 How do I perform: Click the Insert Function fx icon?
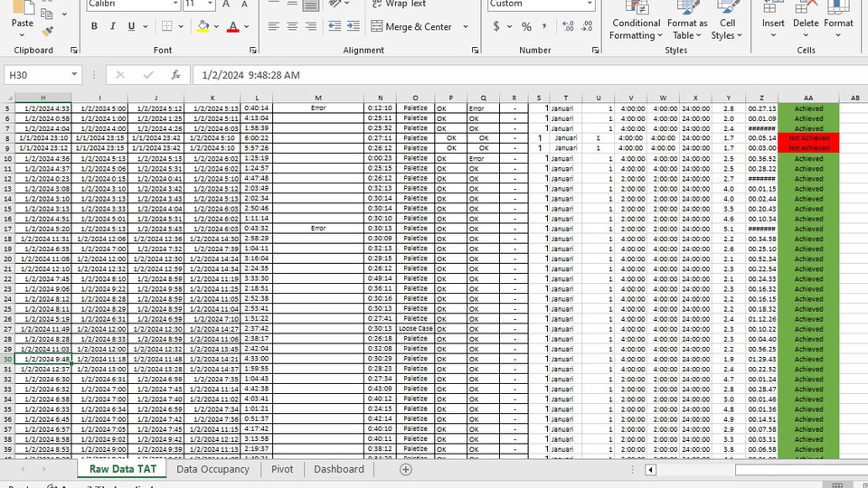[x=175, y=75]
